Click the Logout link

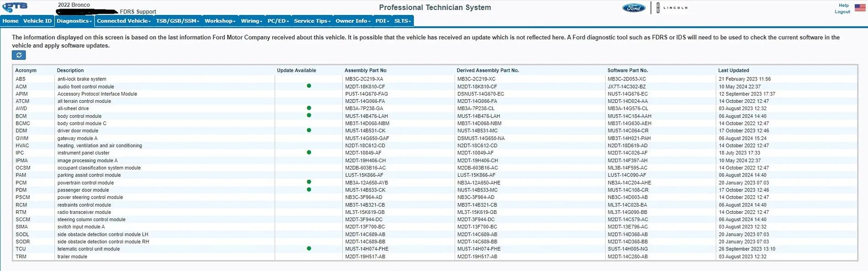coord(842,12)
